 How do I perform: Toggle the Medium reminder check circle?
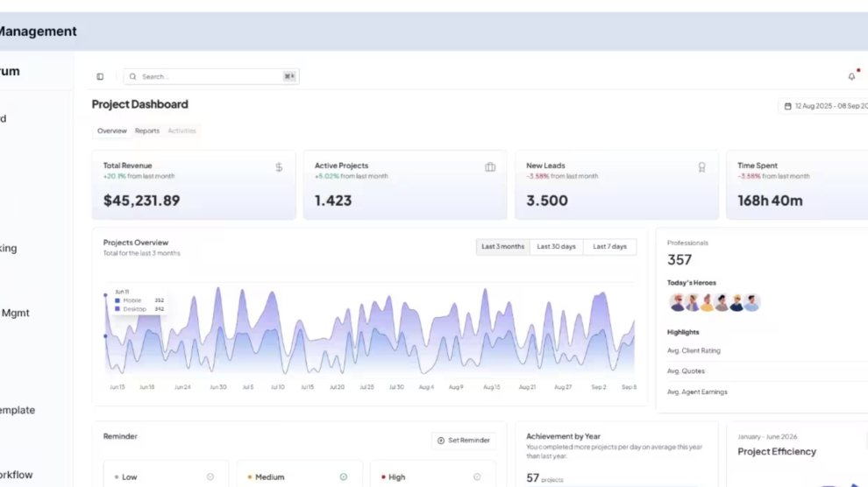tap(343, 476)
